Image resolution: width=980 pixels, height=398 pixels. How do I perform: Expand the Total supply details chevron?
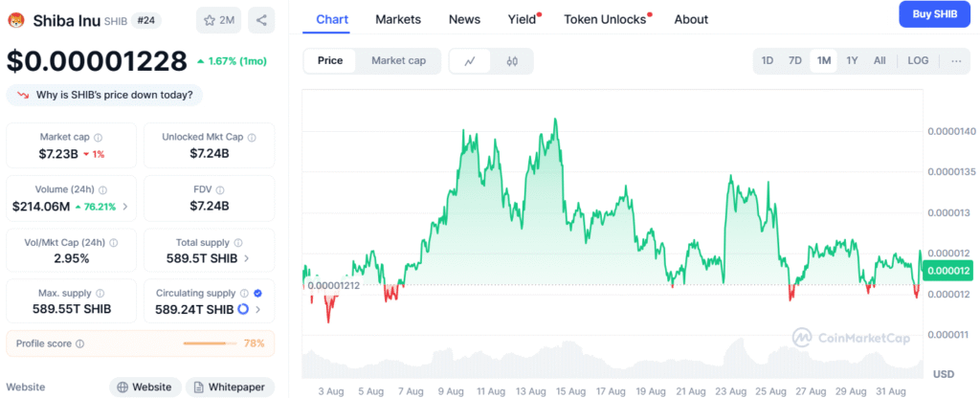[247, 258]
